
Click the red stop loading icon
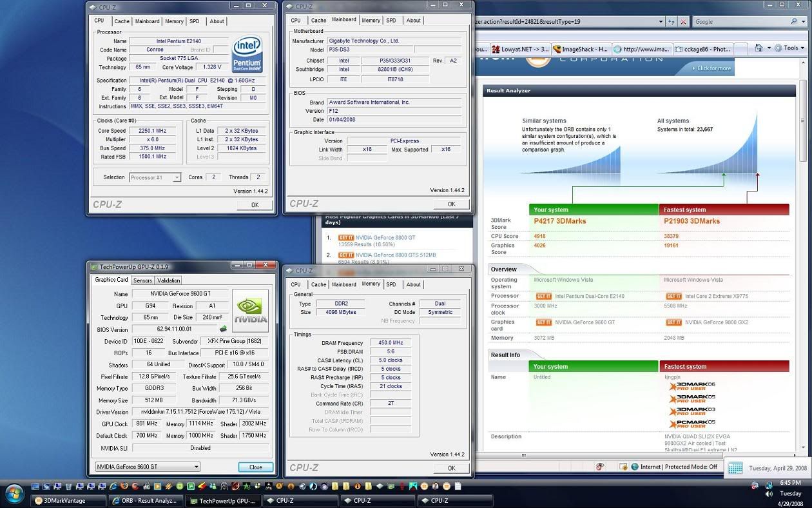683,21
